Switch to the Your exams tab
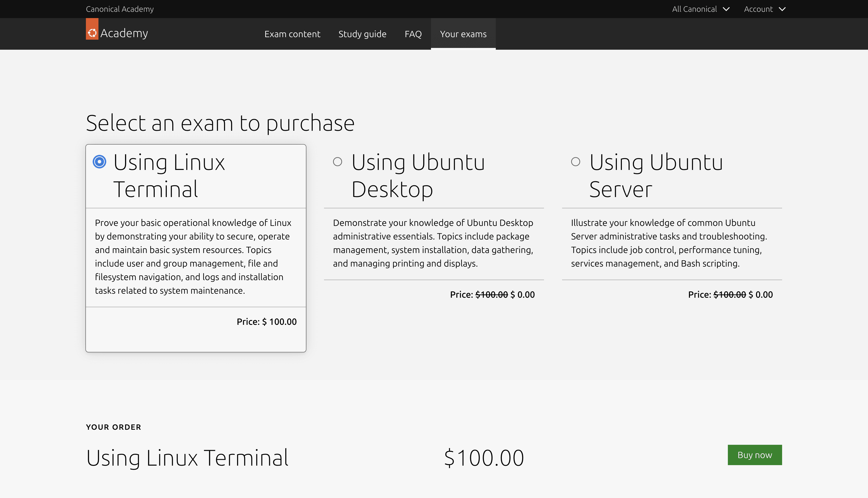The width and height of the screenshot is (868, 498). coord(463,34)
